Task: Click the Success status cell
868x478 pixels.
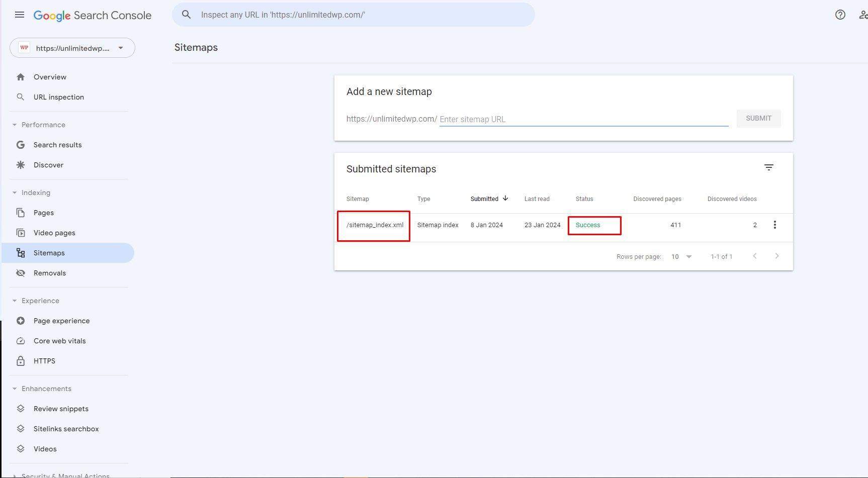Action: (x=588, y=225)
